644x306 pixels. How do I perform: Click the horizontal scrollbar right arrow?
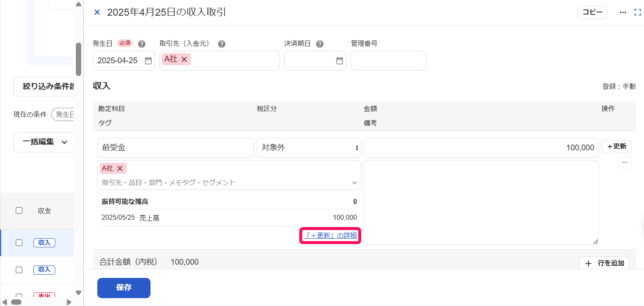pos(69,302)
